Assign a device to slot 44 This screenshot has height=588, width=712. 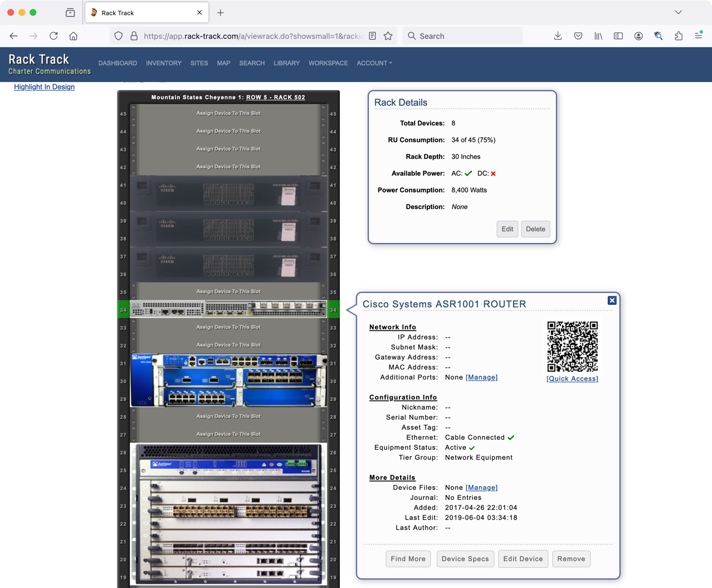coord(228,131)
